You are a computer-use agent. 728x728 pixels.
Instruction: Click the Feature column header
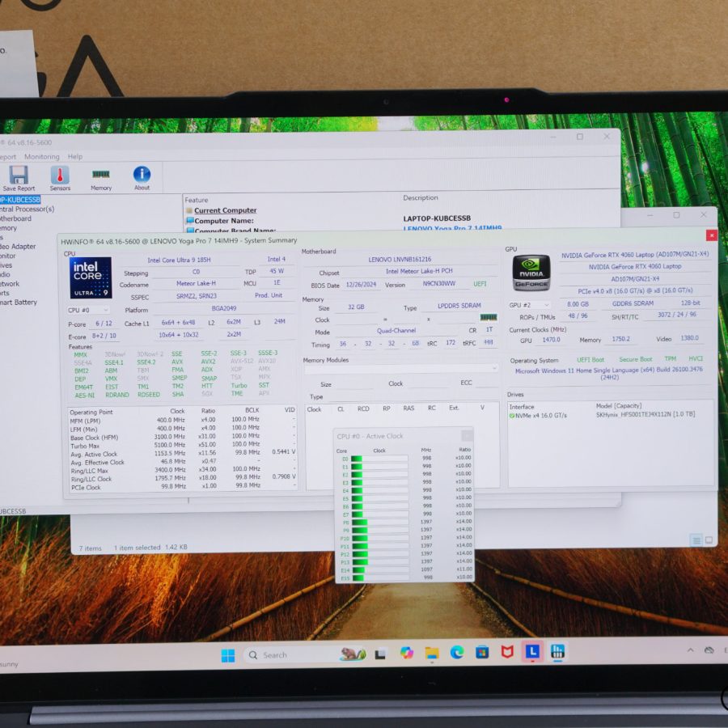click(197, 200)
